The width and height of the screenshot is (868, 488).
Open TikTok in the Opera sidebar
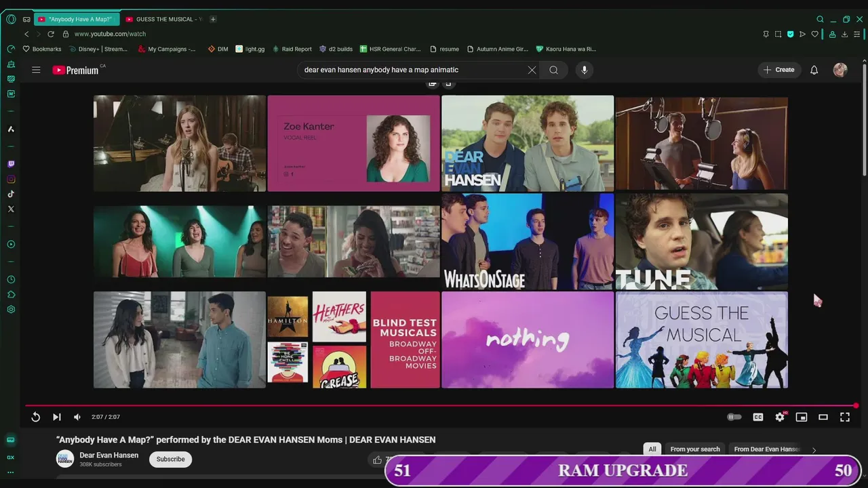(11, 194)
